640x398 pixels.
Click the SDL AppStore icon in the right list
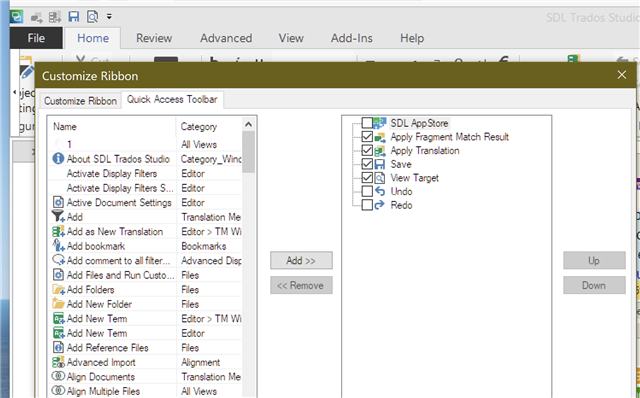[380, 122]
